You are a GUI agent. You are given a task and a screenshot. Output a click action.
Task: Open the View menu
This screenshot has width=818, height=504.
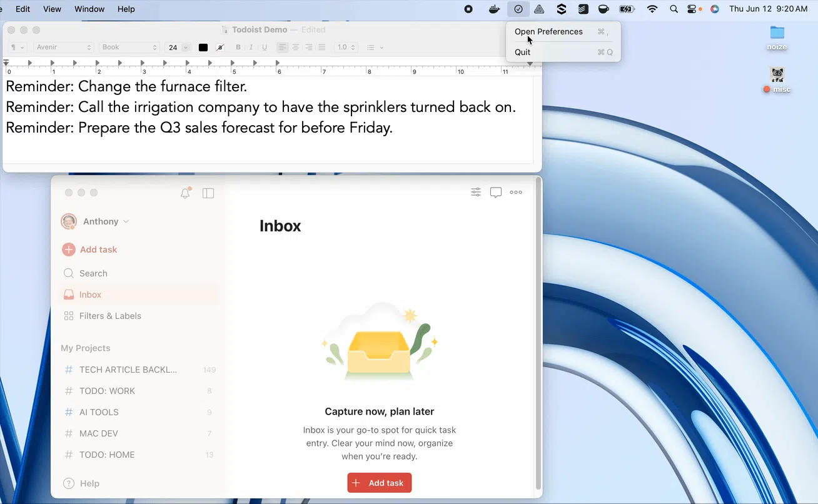click(x=52, y=9)
